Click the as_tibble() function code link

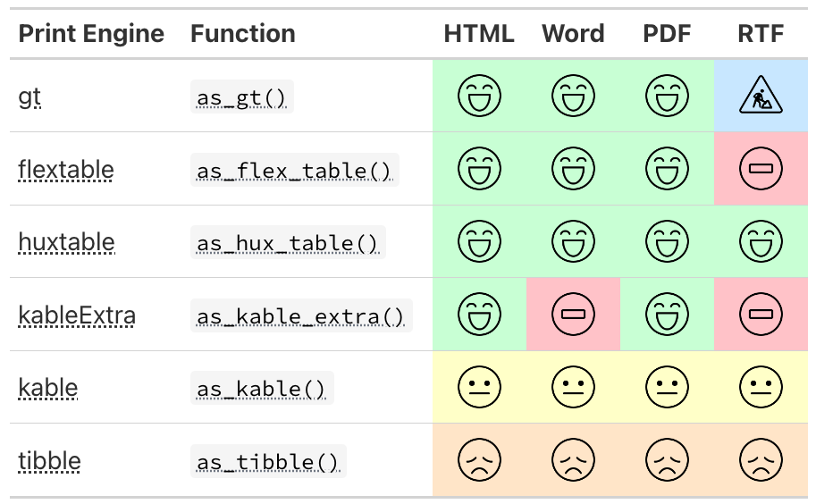coord(268,462)
